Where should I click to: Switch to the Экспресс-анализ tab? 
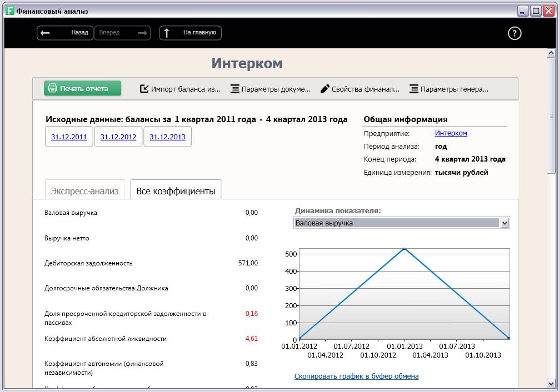(x=84, y=191)
